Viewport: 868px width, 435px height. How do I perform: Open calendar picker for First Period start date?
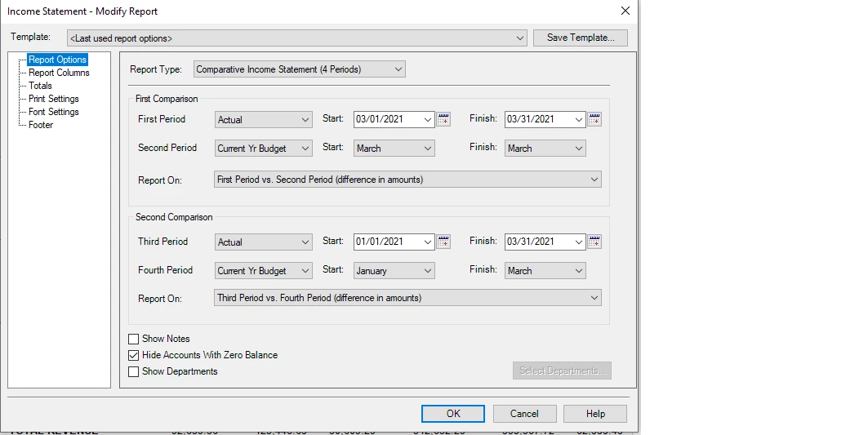443,119
